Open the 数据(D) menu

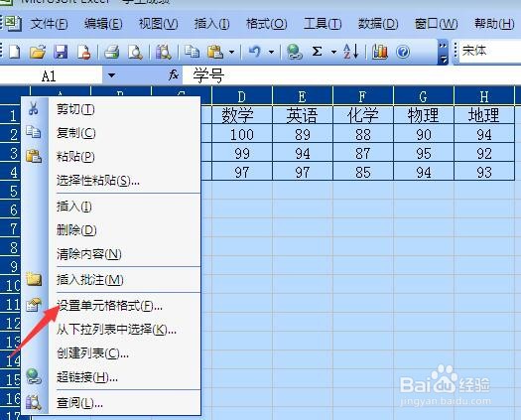pos(378,24)
